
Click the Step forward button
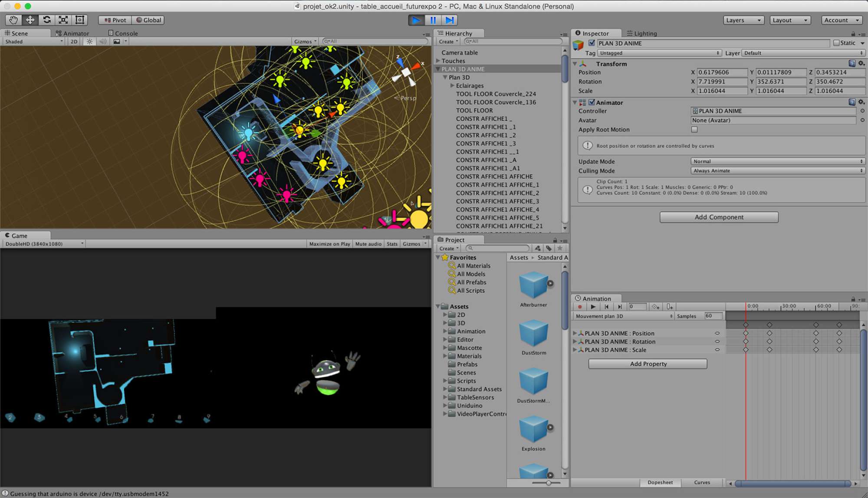pyautogui.click(x=450, y=20)
